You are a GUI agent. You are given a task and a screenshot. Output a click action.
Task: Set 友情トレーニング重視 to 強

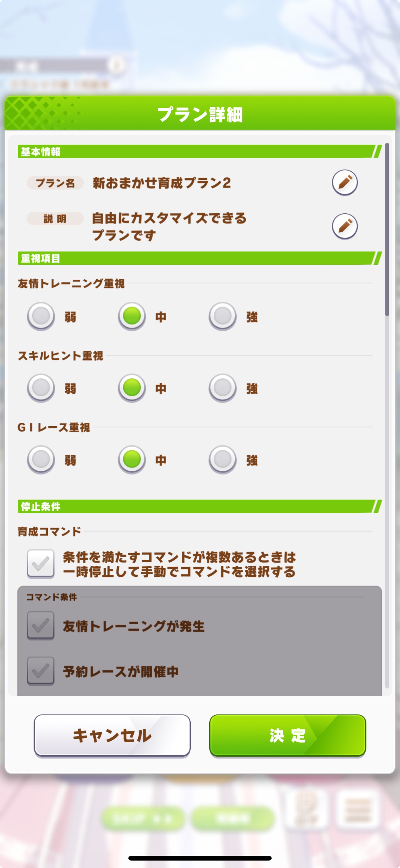click(223, 316)
